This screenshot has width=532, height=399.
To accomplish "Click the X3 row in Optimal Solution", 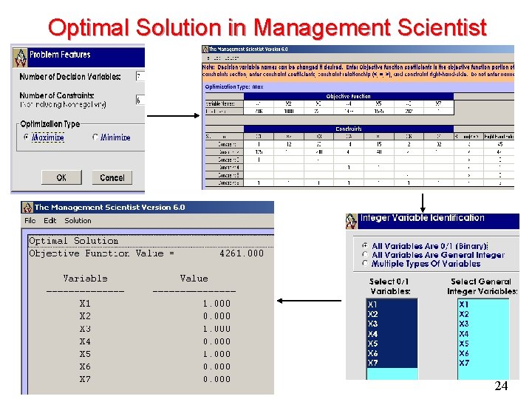I will [x=155, y=329].
